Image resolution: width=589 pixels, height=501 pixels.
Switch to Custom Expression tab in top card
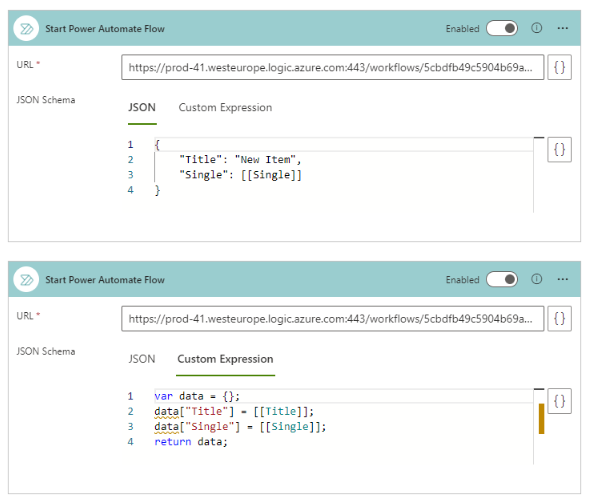tap(225, 107)
